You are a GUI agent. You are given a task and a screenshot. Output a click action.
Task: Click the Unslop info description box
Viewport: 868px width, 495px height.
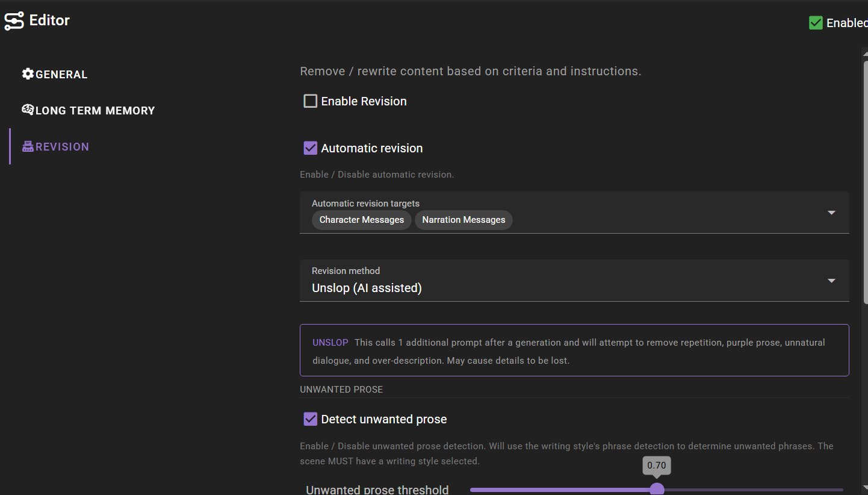click(x=574, y=350)
